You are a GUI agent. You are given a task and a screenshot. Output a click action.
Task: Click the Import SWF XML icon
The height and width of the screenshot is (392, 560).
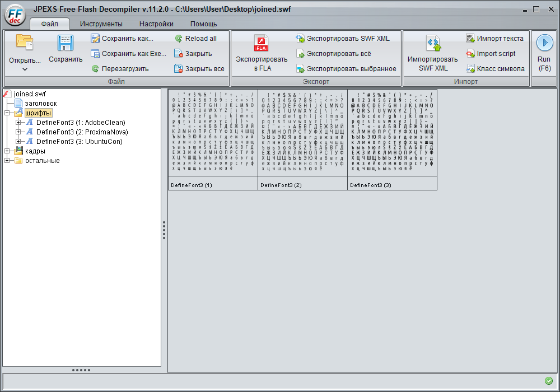(433, 43)
